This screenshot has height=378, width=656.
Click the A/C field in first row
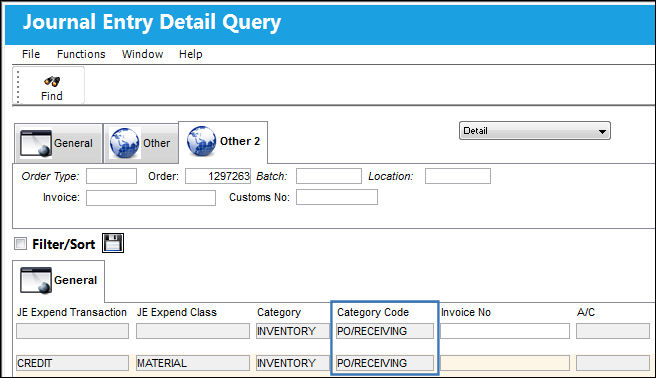613,331
